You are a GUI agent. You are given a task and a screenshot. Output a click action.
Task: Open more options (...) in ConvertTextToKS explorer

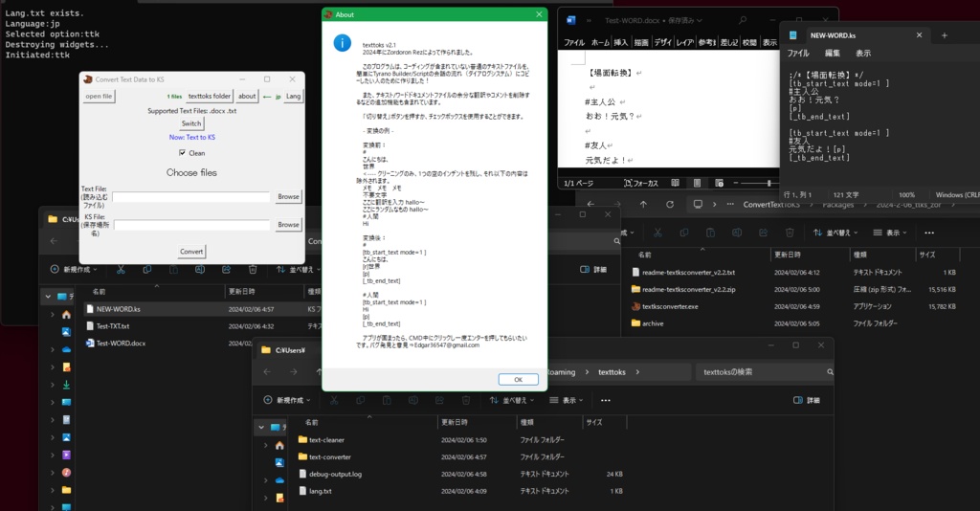[928, 233]
